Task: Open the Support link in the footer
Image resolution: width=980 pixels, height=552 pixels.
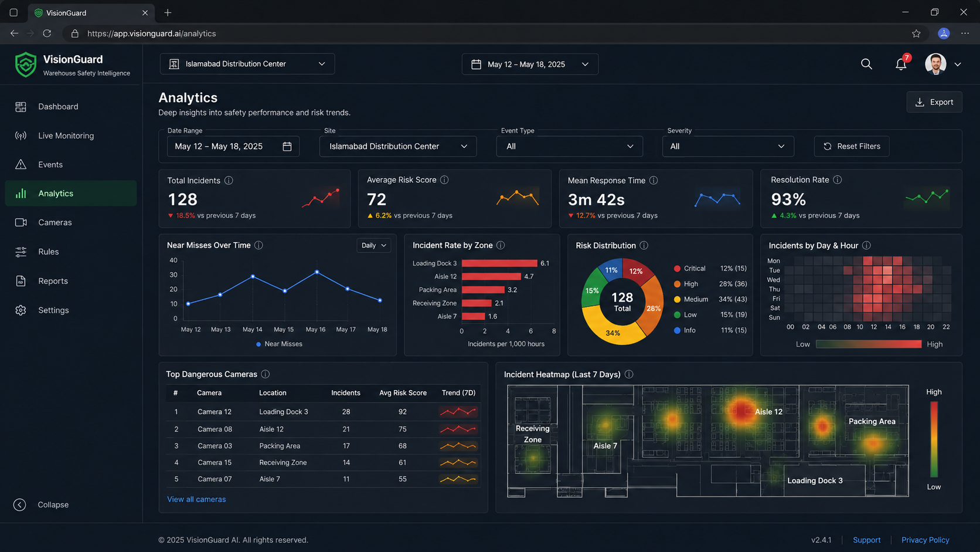Action: [x=867, y=540]
